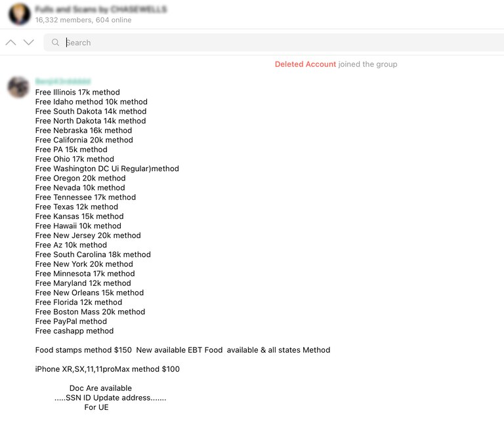Screen dimensions: 504x423
Task: Select 'Free Hawaii 10k method' line
Action: [x=78, y=226]
